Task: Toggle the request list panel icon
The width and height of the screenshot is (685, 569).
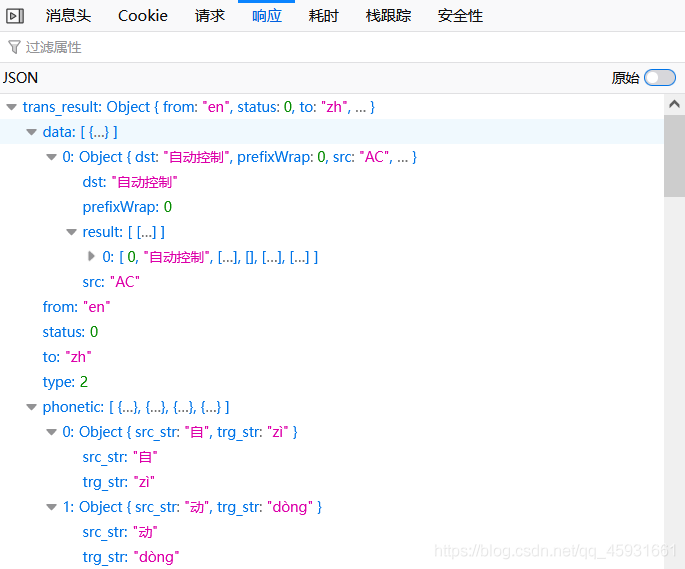Action: [15, 16]
